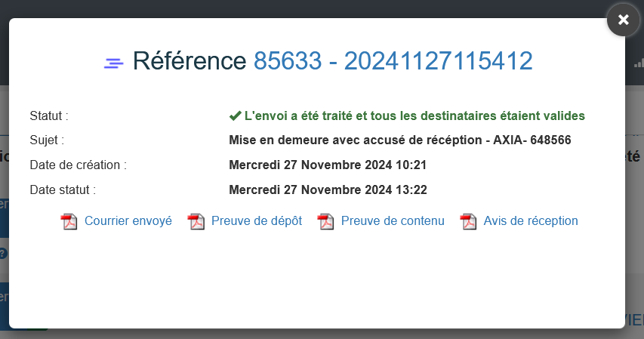Screen dimensions: 644x339
Task: Open the Avis de réception PDF icon
Action: pyautogui.click(x=469, y=221)
